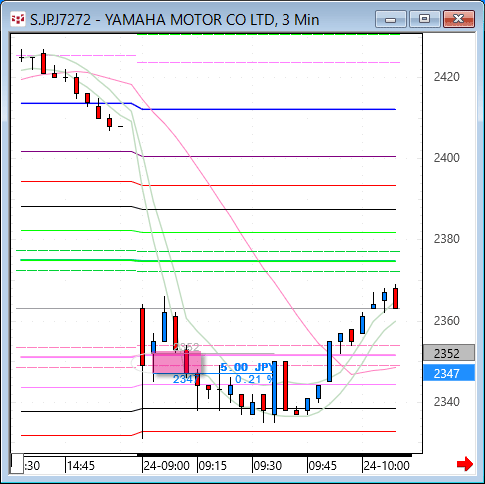485x484 pixels.
Task: Click the window title text
Action: pyautogui.click(x=175, y=20)
